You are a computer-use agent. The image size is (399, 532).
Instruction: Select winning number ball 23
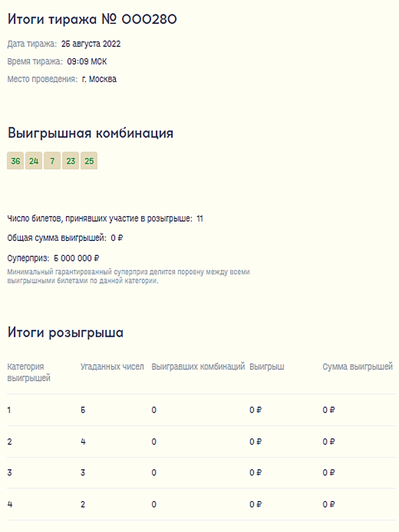tap(70, 161)
